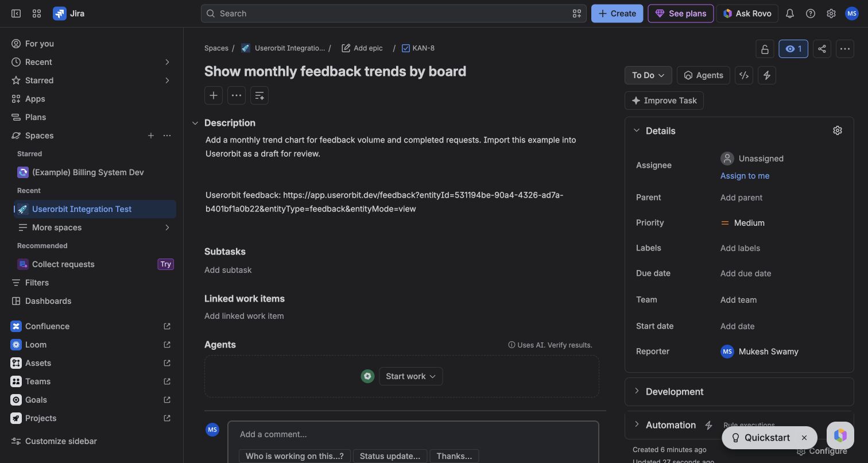Click Improve Task button
The image size is (868, 463).
664,101
